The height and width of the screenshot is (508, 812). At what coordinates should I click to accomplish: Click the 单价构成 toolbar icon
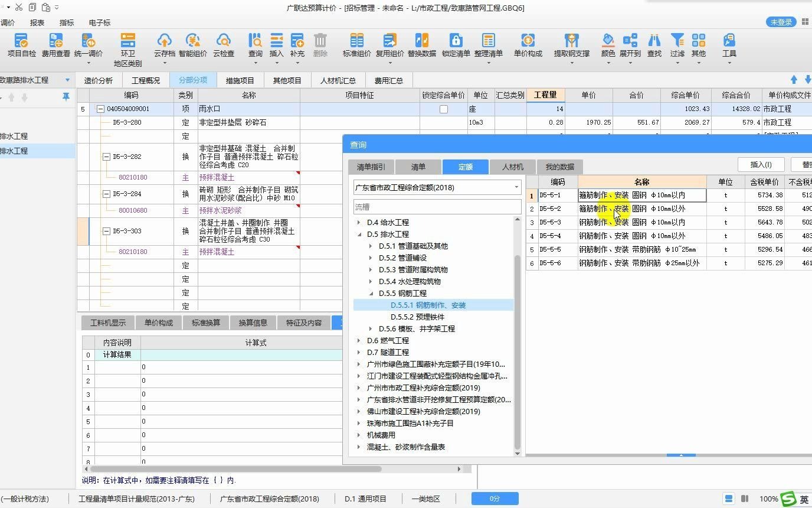[528, 45]
